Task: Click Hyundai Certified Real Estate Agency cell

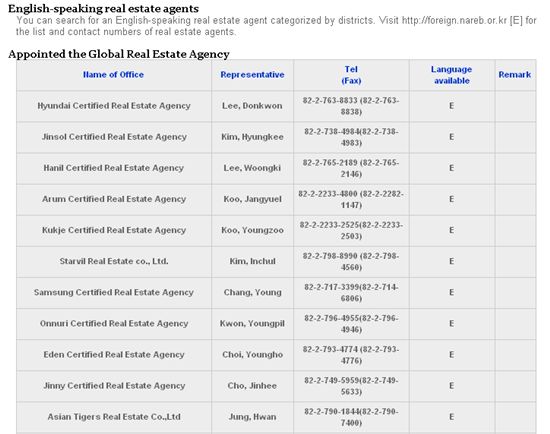Action: [114, 106]
